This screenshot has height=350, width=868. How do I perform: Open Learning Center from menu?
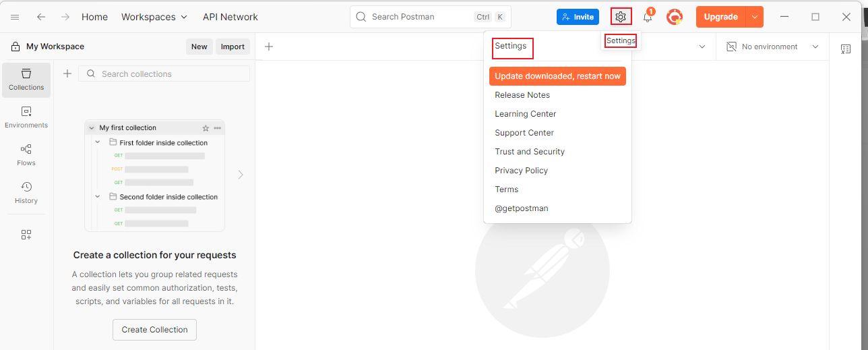[526, 114]
